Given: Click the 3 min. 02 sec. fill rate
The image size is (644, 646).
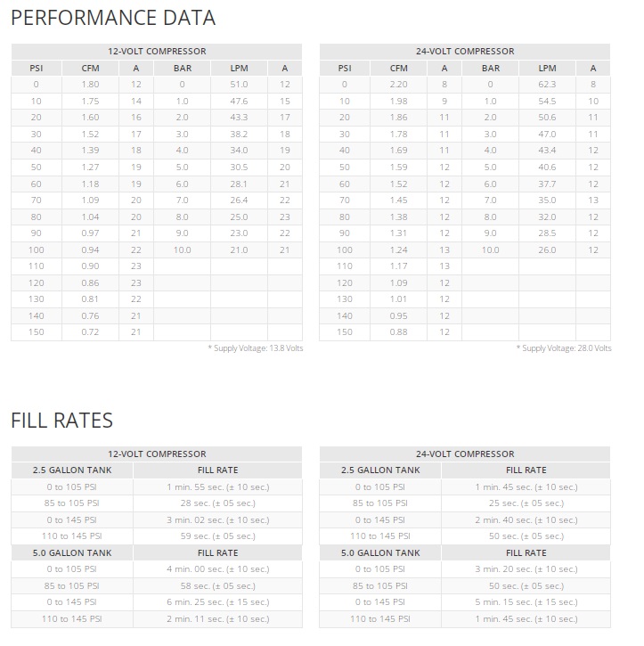Looking at the screenshot, I should pyautogui.click(x=217, y=519).
